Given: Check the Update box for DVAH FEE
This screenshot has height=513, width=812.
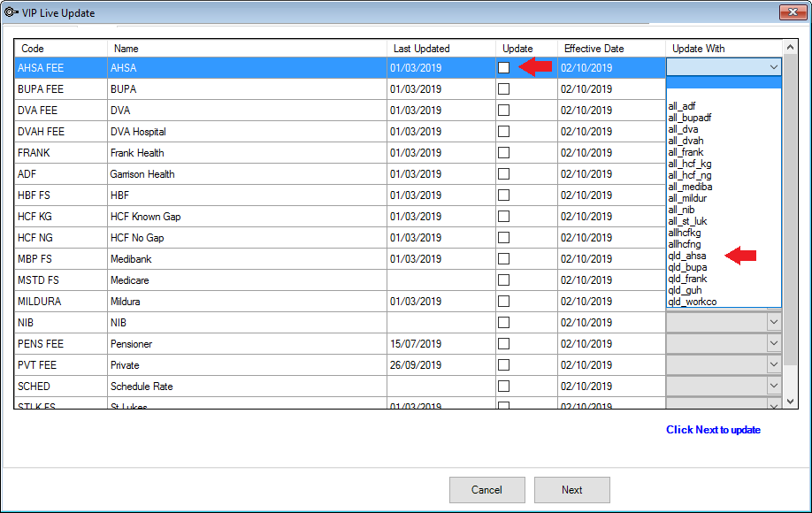Looking at the screenshot, I should [503, 132].
